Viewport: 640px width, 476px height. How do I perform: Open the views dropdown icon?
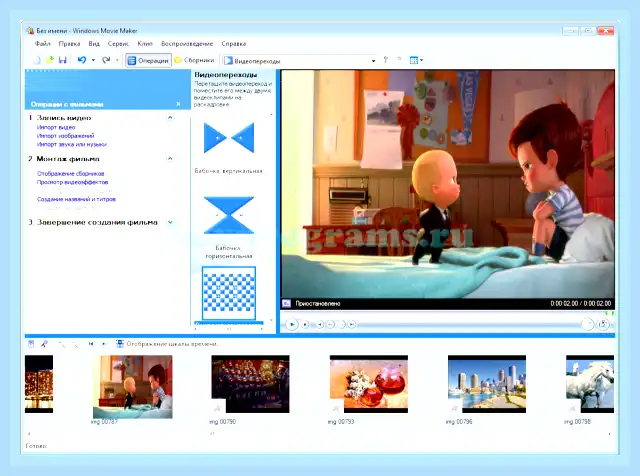coord(416,60)
